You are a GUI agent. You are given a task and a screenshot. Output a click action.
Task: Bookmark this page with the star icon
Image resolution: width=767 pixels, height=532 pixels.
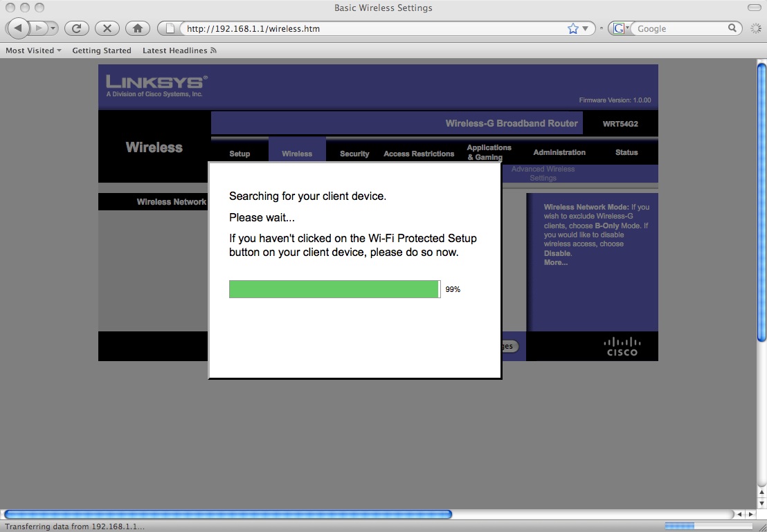click(x=572, y=28)
